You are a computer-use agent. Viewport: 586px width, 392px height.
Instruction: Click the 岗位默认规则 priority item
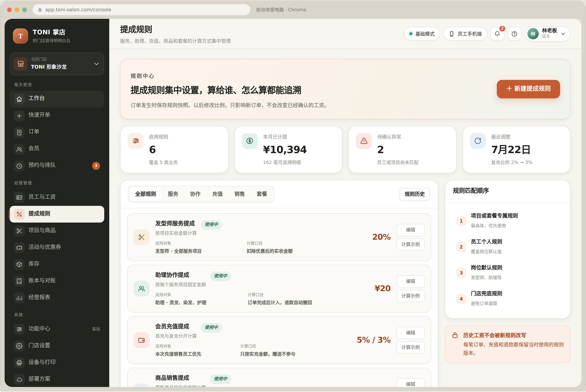tap(508, 272)
